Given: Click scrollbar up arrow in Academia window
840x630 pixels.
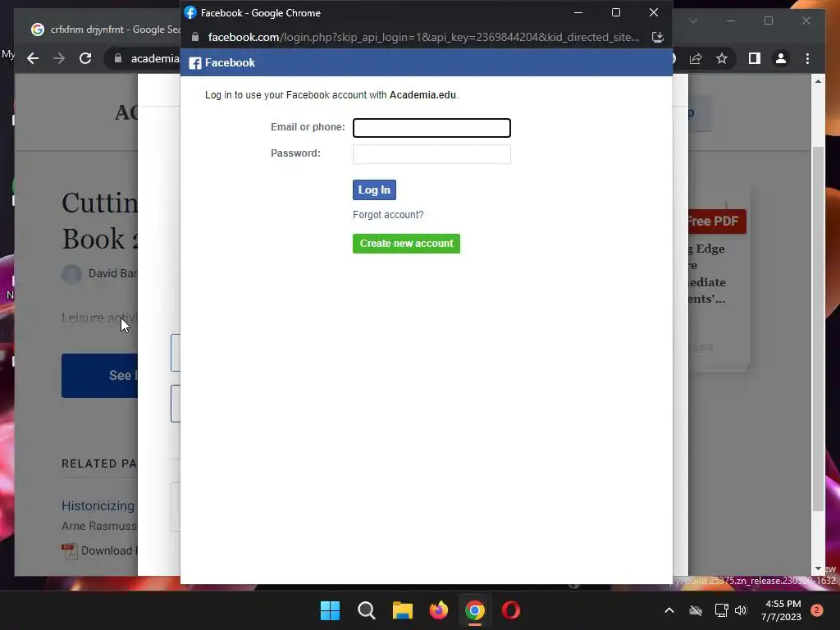Looking at the screenshot, I should 818,81.
